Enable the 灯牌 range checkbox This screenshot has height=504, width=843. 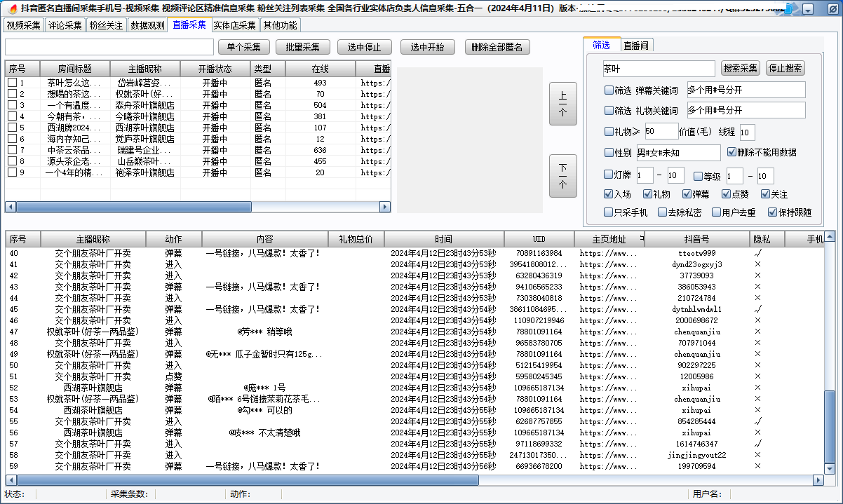(609, 175)
